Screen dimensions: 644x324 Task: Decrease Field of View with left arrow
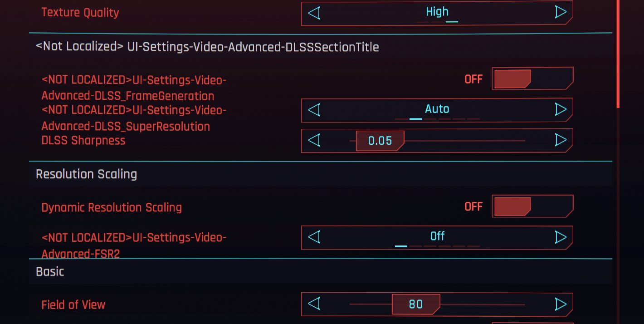pos(314,304)
